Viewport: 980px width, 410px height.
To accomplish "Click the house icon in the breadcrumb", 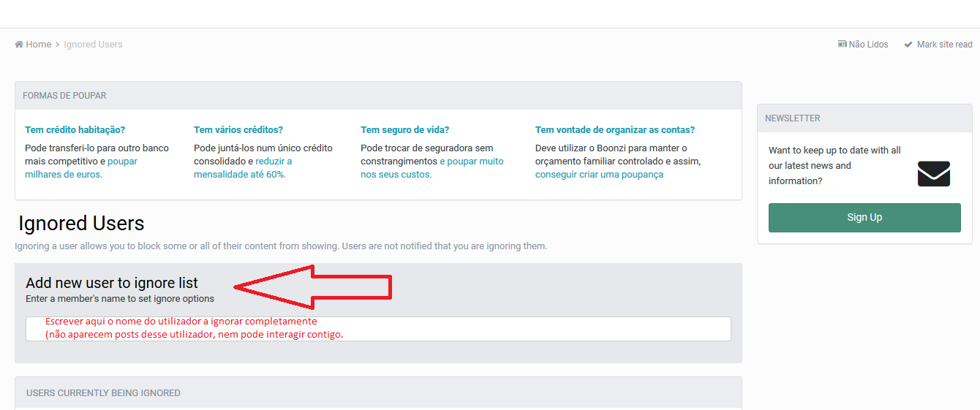I will (19, 45).
